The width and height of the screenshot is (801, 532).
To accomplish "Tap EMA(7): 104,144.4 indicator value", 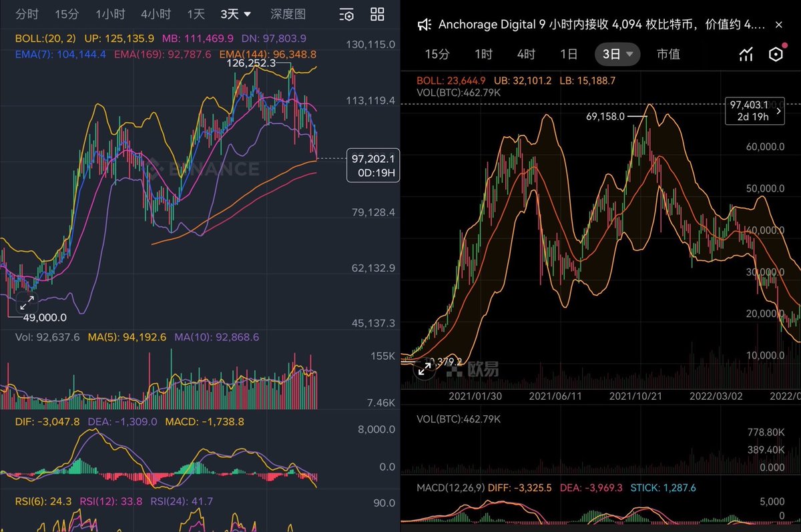I will [61, 53].
